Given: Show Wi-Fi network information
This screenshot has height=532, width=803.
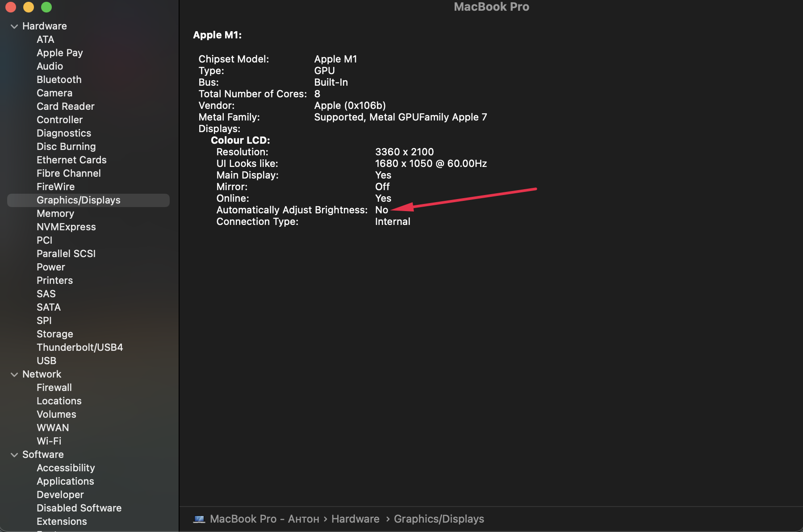Looking at the screenshot, I should coord(49,441).
